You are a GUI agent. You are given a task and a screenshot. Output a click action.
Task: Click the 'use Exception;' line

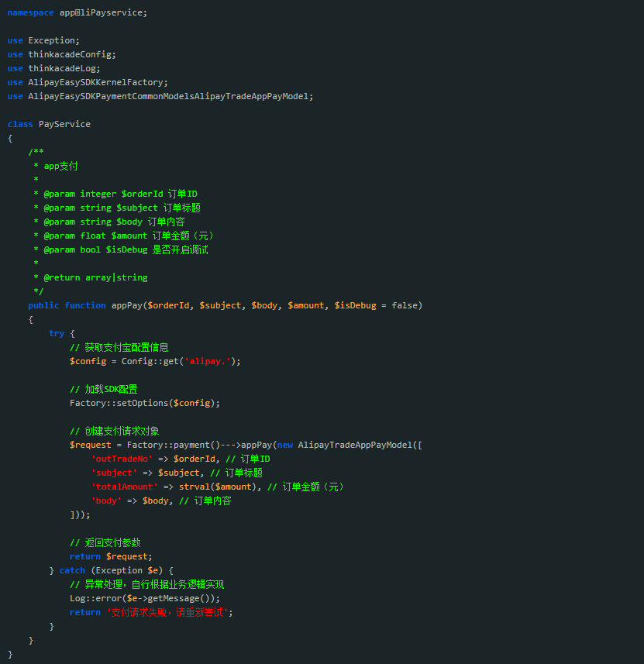[x=43, y=40]
